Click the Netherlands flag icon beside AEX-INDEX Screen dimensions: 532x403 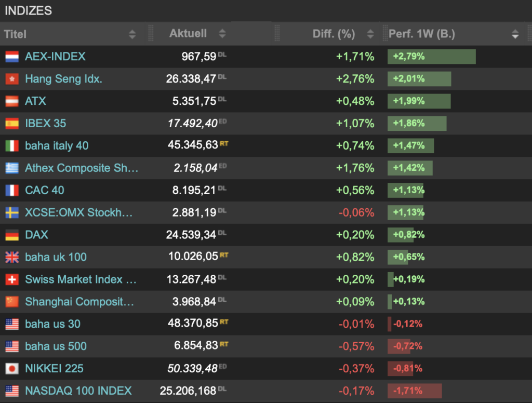(x=12, y=57)
